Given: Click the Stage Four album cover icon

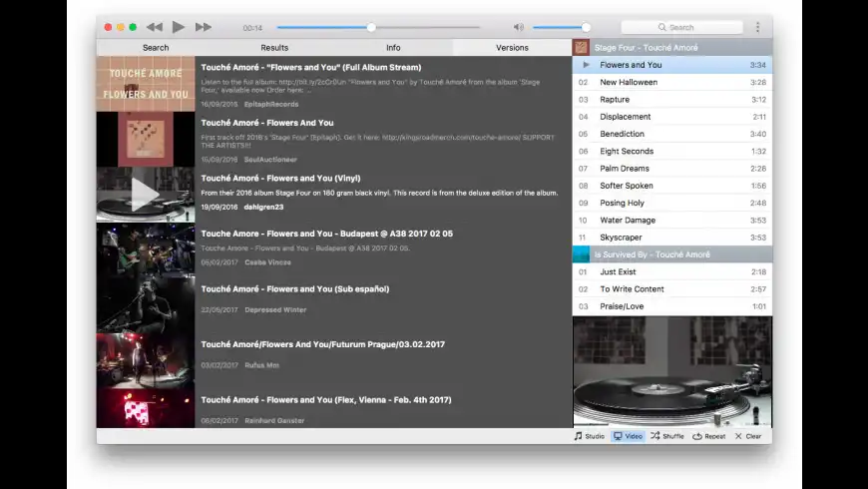Looking at the screenshot, I should [x=581, y=48].
